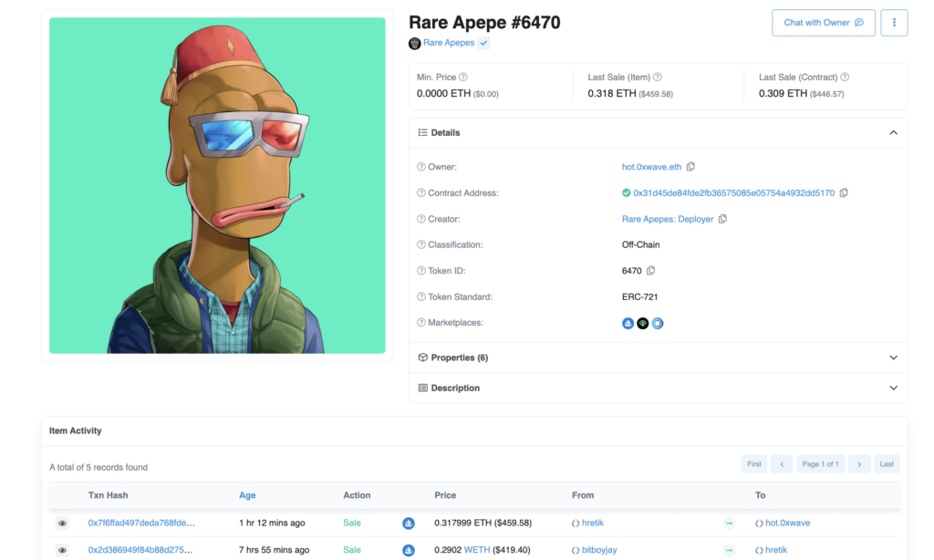Collapse the Details section

893,133
